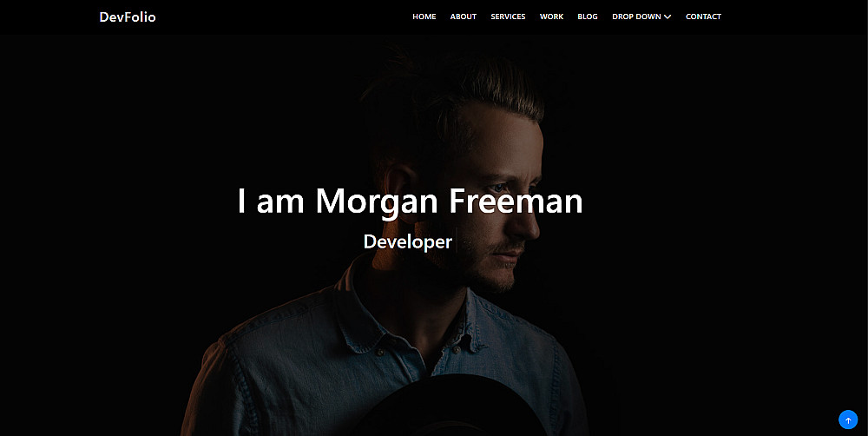Click the words I am in the headline

(271, 200)
